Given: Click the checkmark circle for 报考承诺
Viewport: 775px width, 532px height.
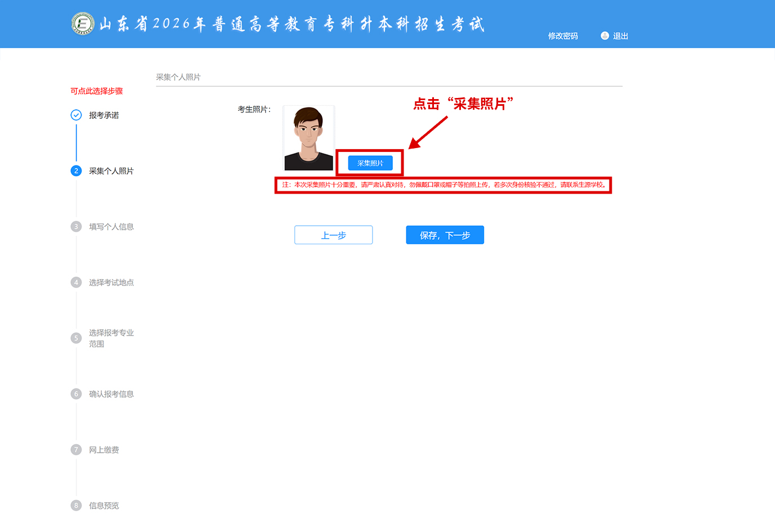Looking at the screenshot, I should pos(76,115).
